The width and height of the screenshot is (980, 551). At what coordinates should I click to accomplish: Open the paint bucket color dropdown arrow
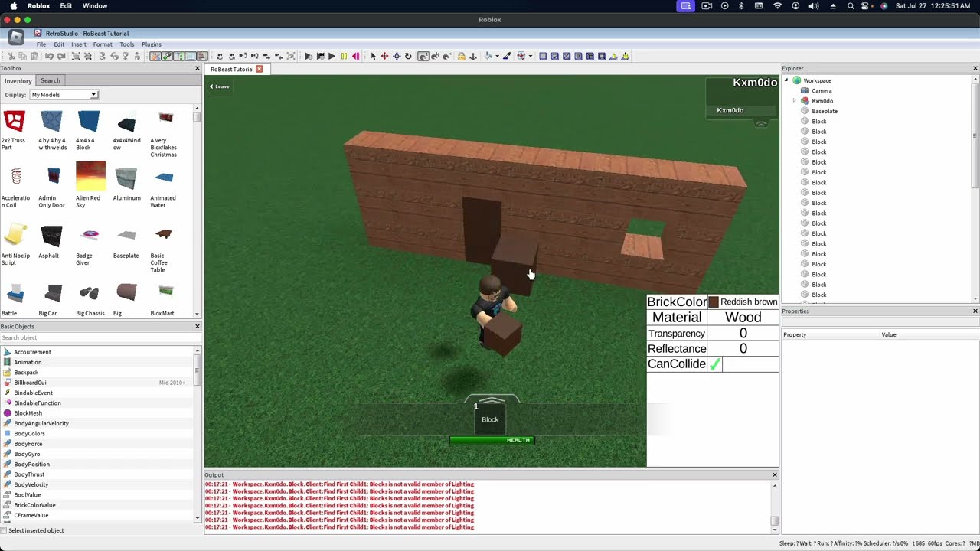(x=497, y=56)
